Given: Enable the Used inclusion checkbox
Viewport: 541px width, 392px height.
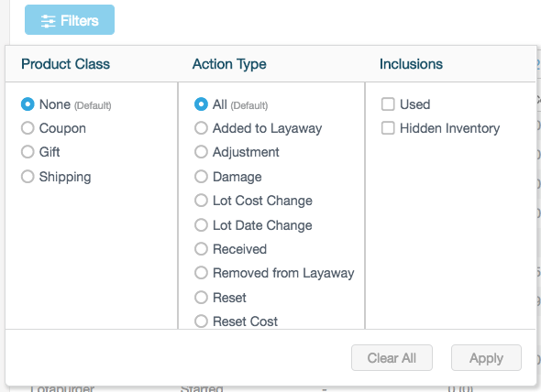Looking at the screenshot, I should click(388, 104).
